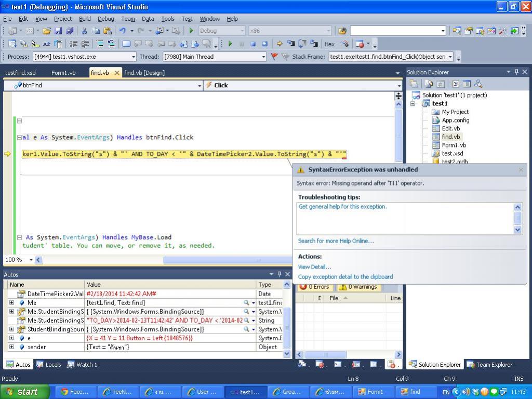Refresh icon in Solution Explorer toolbar
This screenshot has height=399, width=532.
[441, 84]
